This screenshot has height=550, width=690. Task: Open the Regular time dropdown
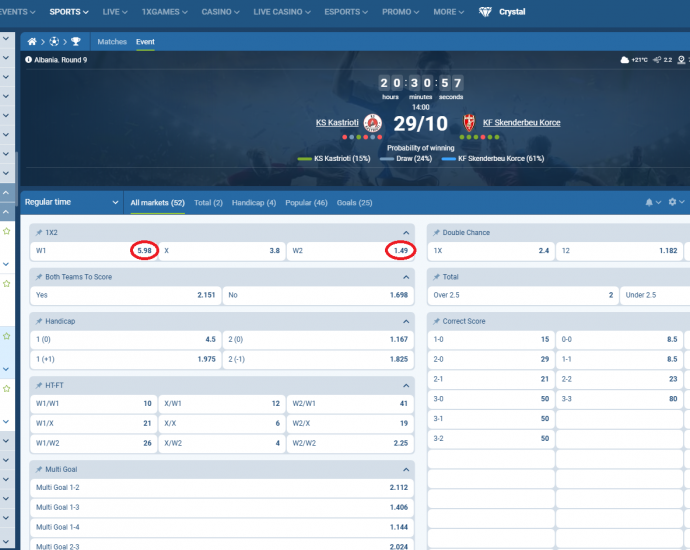[x=72, y=202]
